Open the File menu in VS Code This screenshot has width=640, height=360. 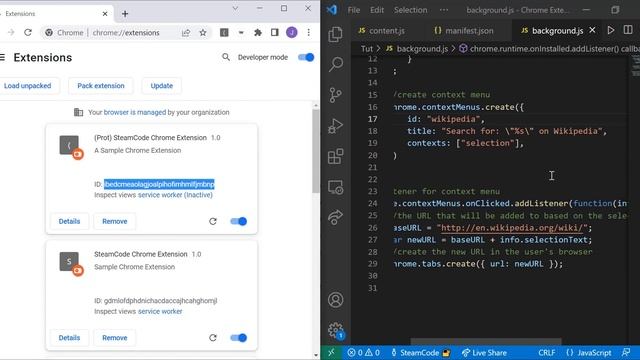pyautogui.click(x=353, y=10)
